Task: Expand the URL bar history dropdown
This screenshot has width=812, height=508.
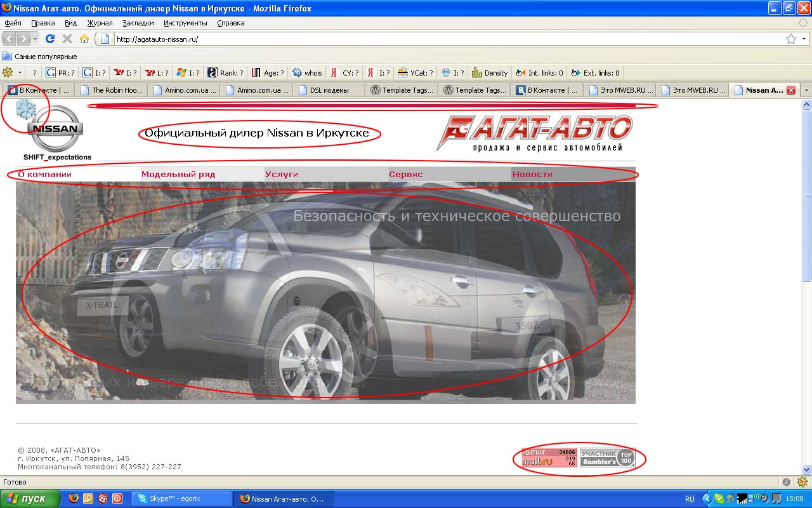Action: [x=804, y=39]
